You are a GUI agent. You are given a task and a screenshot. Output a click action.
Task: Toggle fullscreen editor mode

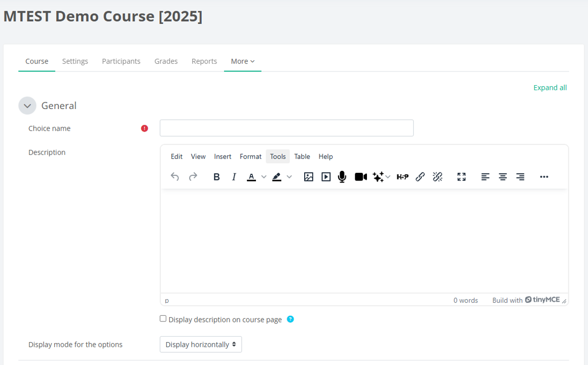tap(461, 177)
